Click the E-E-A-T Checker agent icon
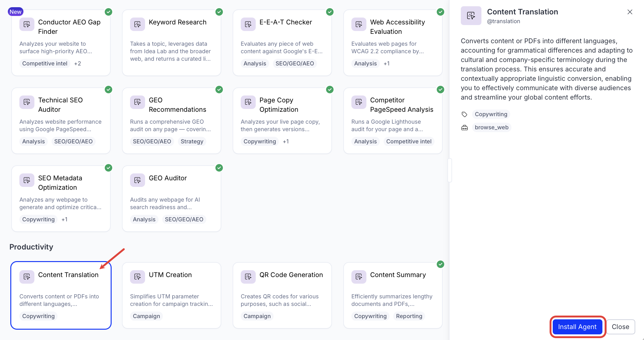Viewport: 644px width, 340px height. coord(248,24)
